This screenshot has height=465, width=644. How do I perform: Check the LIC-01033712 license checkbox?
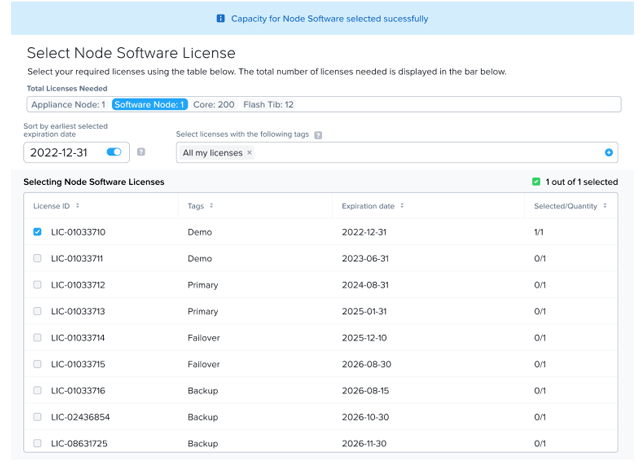[37, 285]
